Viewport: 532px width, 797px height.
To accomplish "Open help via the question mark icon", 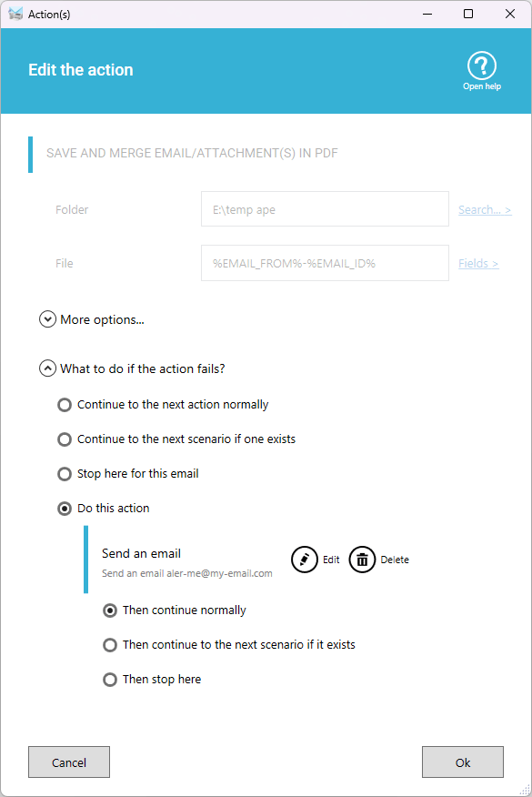I will 481,66.
